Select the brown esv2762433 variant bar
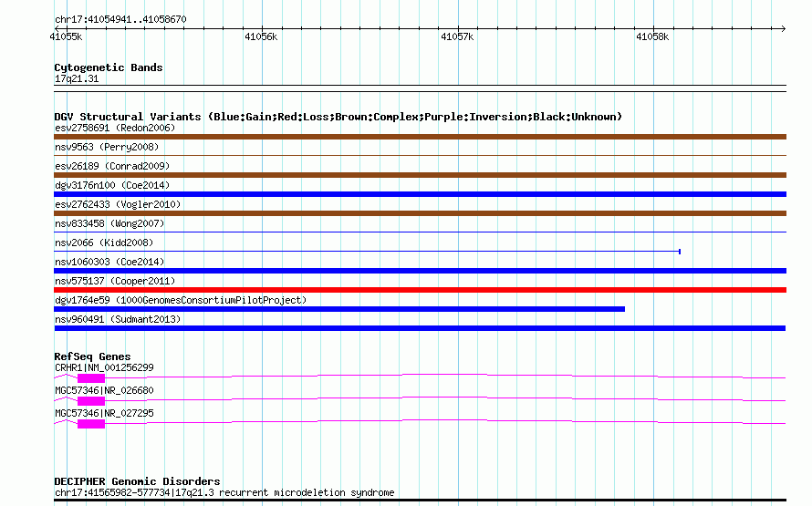 click(420, 213)
